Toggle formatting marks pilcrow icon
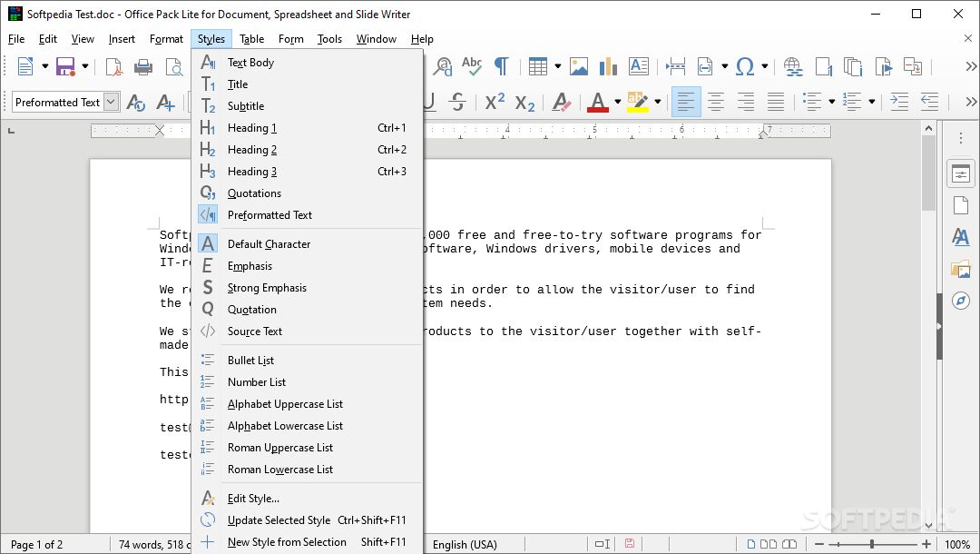 point(501,66)
